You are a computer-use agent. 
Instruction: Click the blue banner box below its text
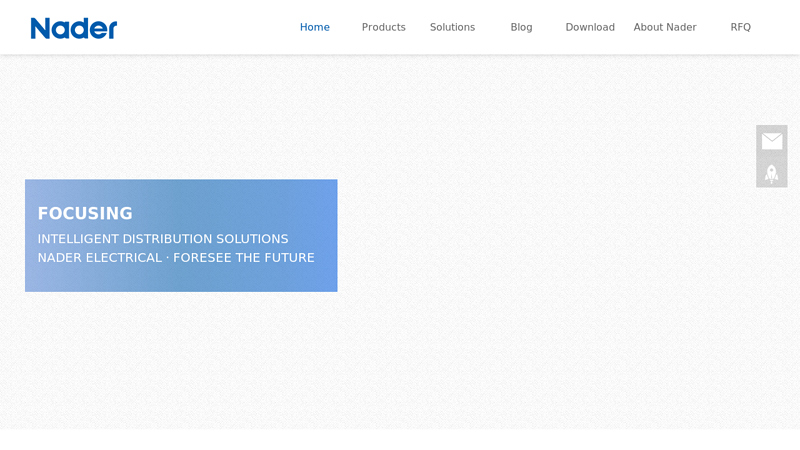click(x=180, y=279)
